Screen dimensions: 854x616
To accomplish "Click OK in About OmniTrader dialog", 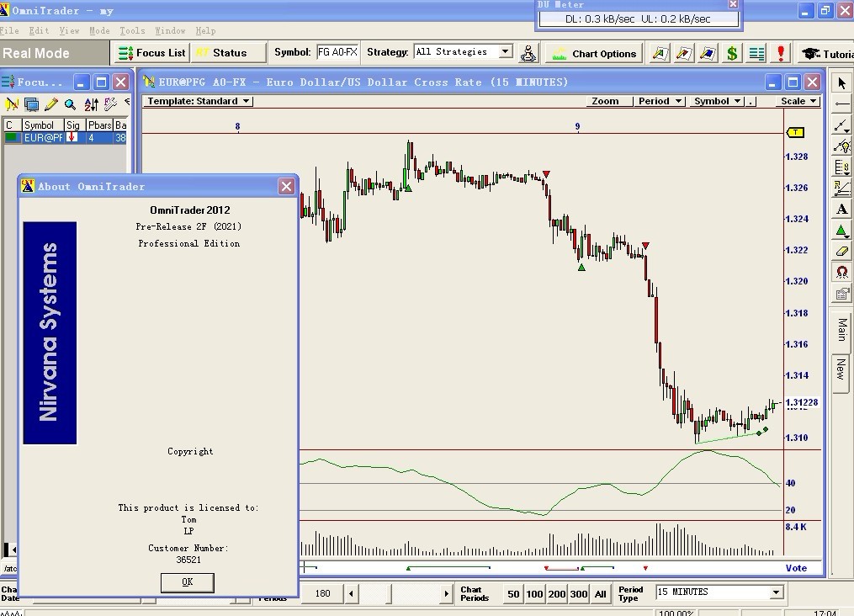I will point(188,582).
